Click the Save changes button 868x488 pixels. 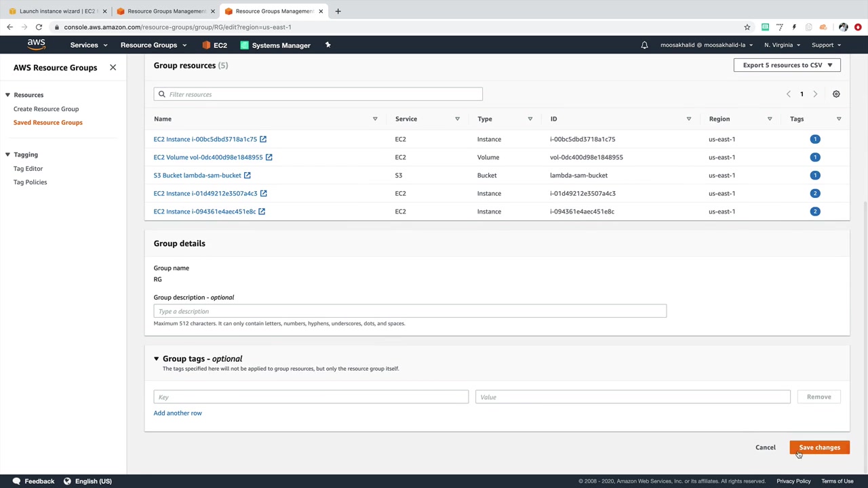click(820, 447)
